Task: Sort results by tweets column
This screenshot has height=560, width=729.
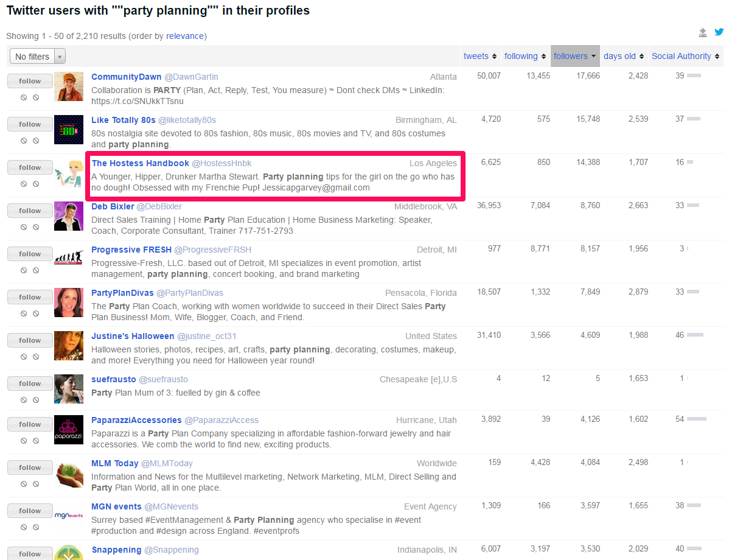Action: 480,56
